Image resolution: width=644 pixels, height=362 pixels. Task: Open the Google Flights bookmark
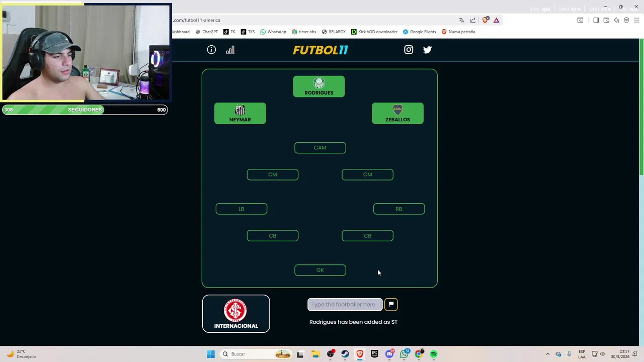pyautogui.click(x=419, y=32)
